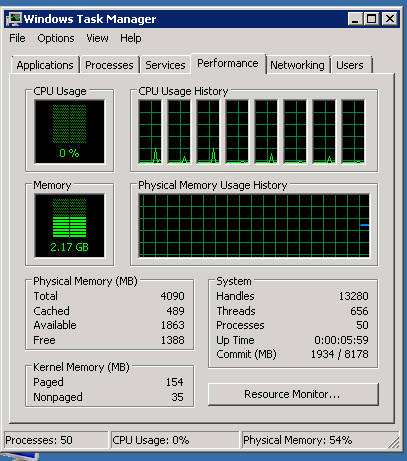Maximize the Task Manager window
The height and width of the screenshot is (461, 407).
[x=371, y=19]
